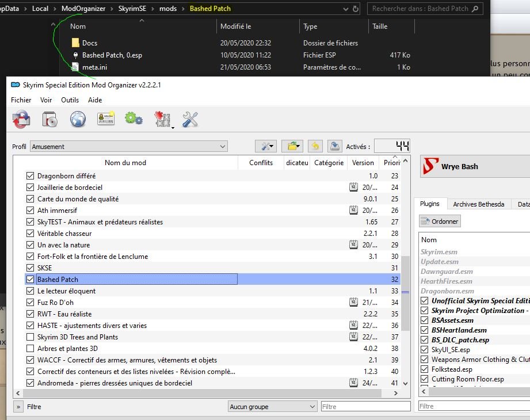Click the calendar icon on Ath immersif row
This screenshot has height=420, width=530.
353,210
